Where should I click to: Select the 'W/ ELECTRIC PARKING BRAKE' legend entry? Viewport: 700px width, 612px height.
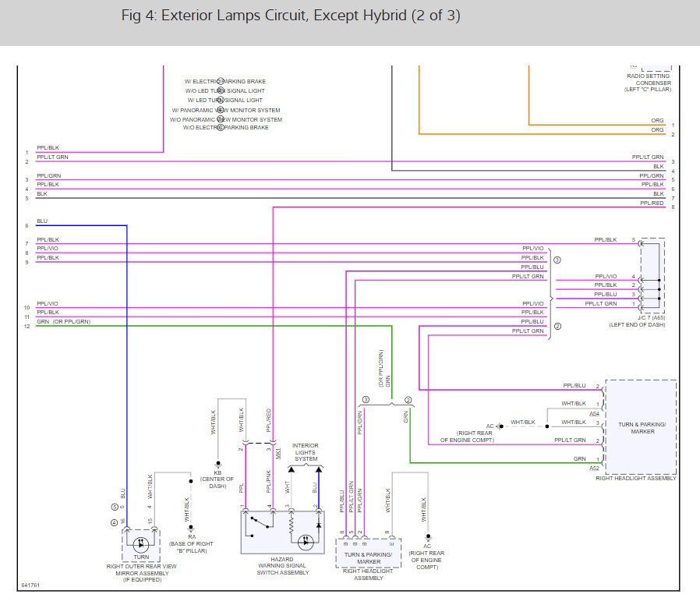(x=225, y=81)
